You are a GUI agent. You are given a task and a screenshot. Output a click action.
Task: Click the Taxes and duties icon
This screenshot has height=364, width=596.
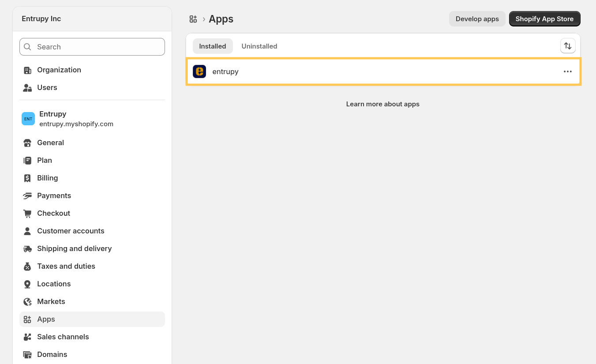pyautogui.click(x=27, y=266)
